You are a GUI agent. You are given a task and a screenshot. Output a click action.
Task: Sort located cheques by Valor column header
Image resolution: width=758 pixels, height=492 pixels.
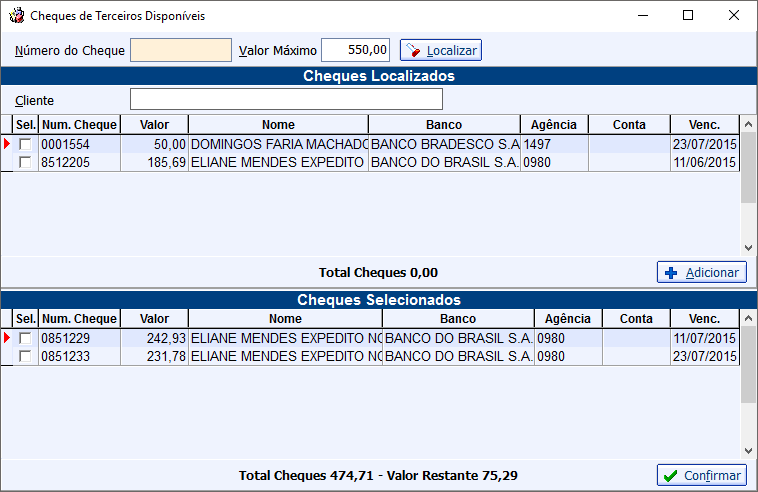154,125
